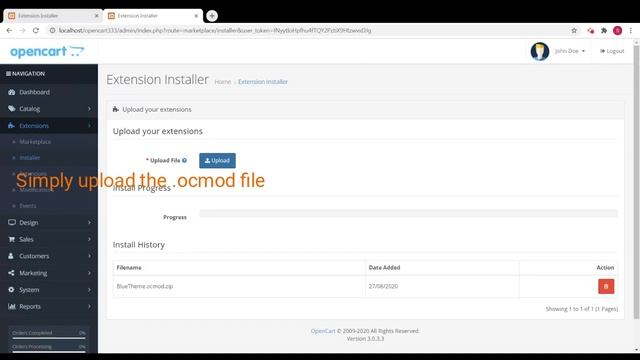The height and width of the screenshot is (360, 640).
Task: Open the red browser extension icon
Action: tap(591, 31)
